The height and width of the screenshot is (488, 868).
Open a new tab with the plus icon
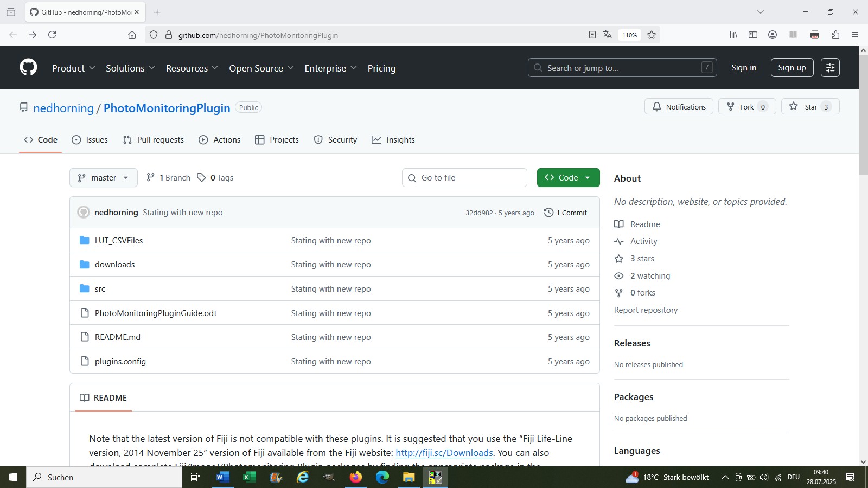point(157,12)
